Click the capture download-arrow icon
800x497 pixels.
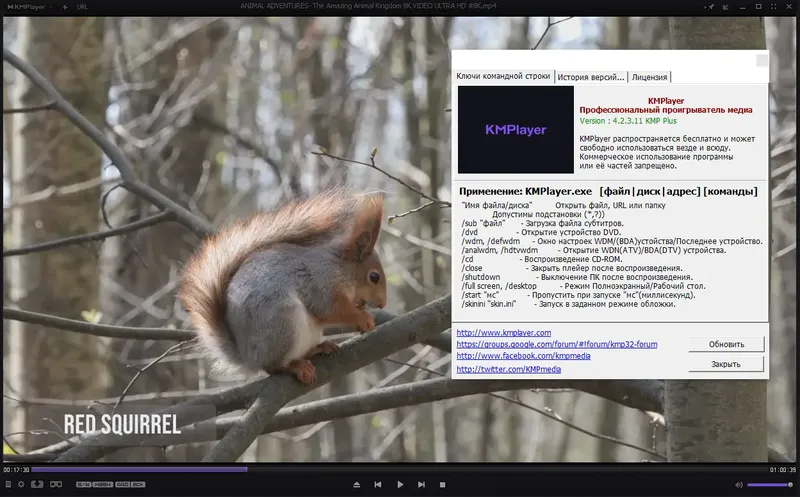[37, 484]
